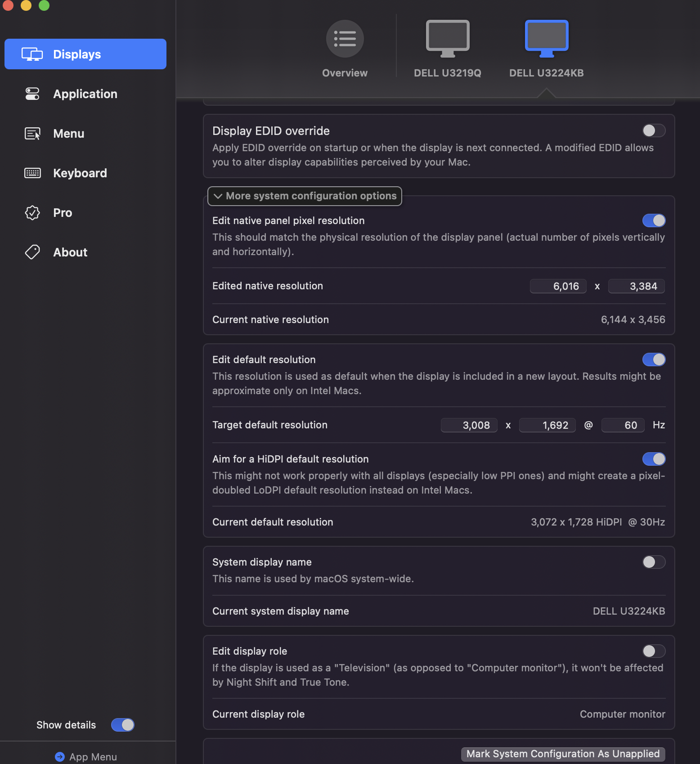Collapse More system configuration options
Image resolution: width=700 pixels, height=764 pixels.
pyautogui.click(x=305, y=196)
